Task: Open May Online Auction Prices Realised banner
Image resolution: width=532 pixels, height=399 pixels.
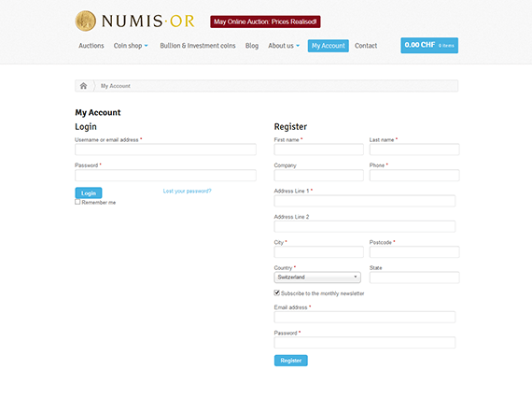Action: point(265,21)
